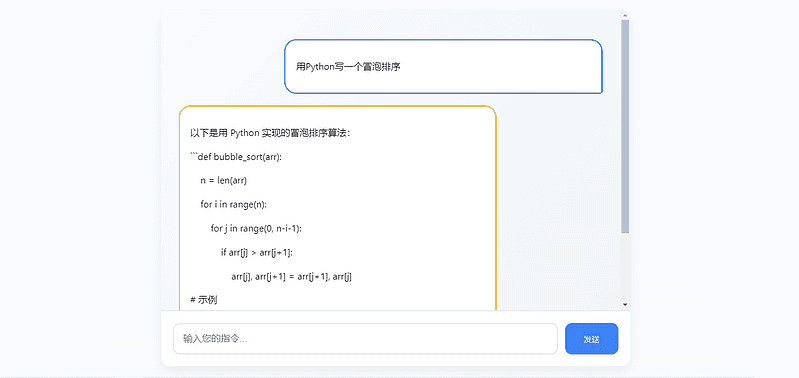The height and width of the screenshot is (378, 799).
Task: Focus the 输入您的指令 input field
Action: pos(365,339)
